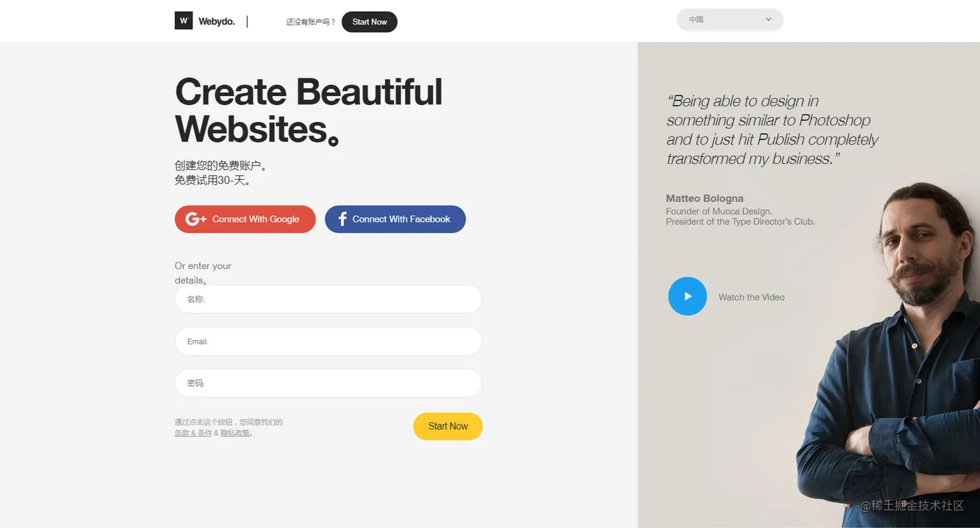Click the Watch the Video label

tap(751, 297)
